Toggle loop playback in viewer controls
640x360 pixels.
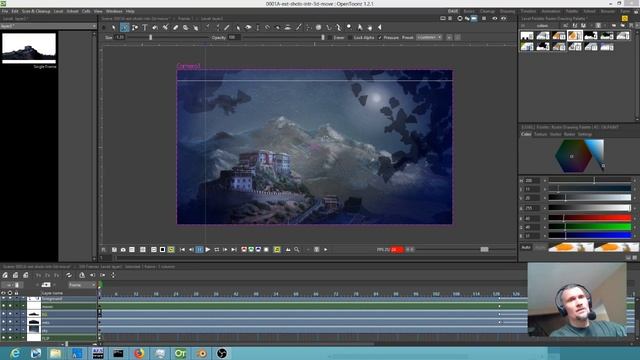(217, 249)
